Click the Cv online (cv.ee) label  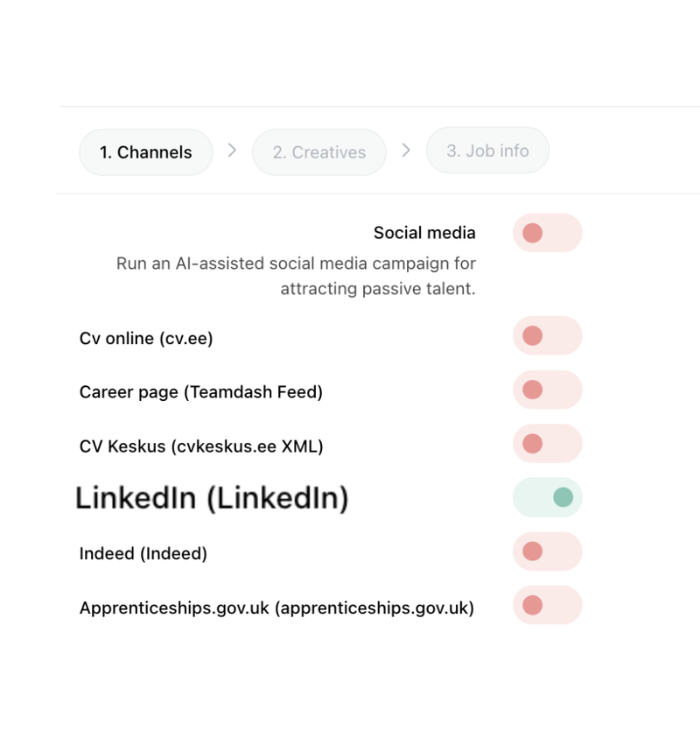[146, 338]
